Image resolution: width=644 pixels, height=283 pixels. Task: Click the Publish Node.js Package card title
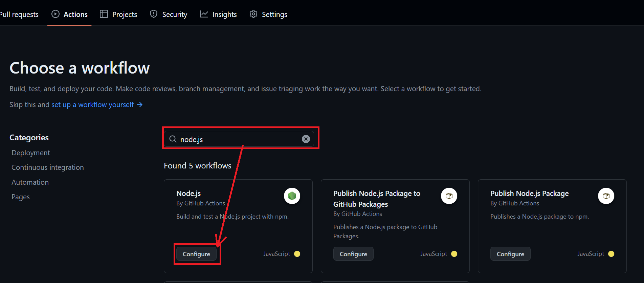coord(530,194)
